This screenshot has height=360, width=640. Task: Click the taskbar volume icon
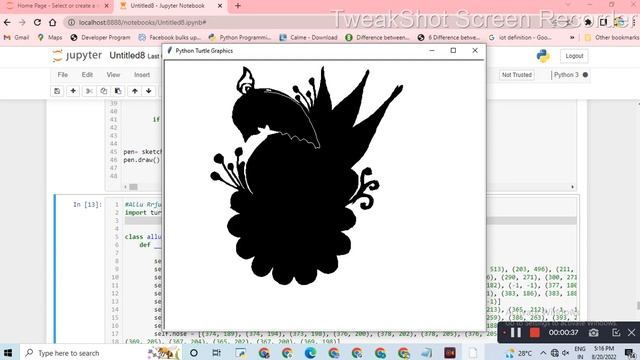click(566, 353)
